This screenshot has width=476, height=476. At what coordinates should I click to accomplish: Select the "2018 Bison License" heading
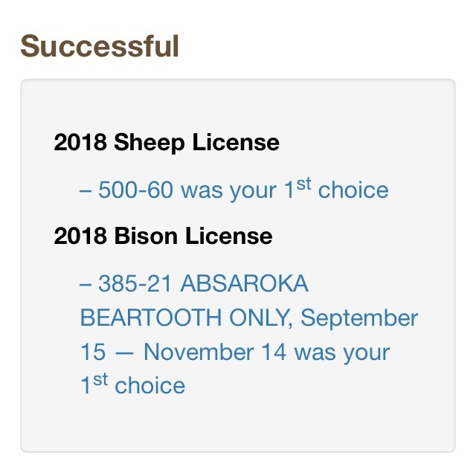pos(163,237)
